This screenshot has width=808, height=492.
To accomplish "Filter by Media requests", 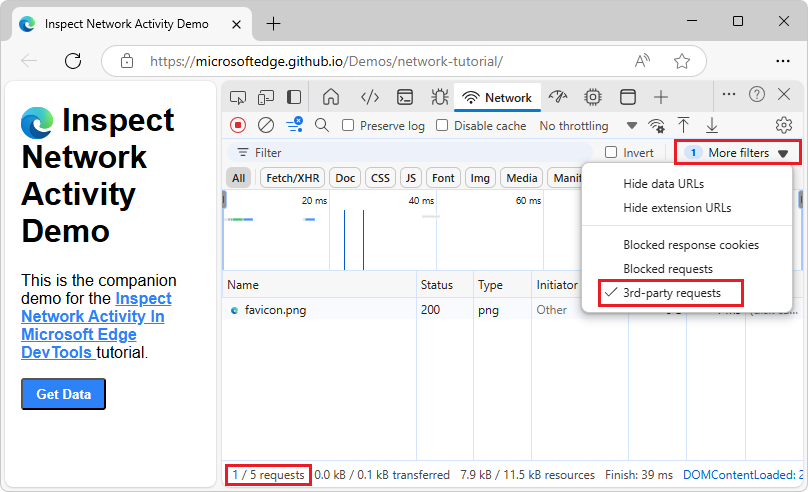I will click(x=522, y=178).
